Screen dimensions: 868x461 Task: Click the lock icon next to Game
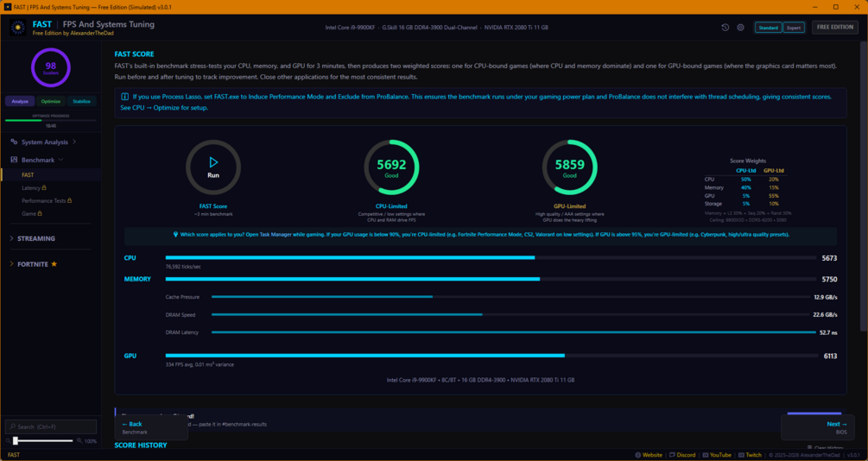(x=40, y=213)
